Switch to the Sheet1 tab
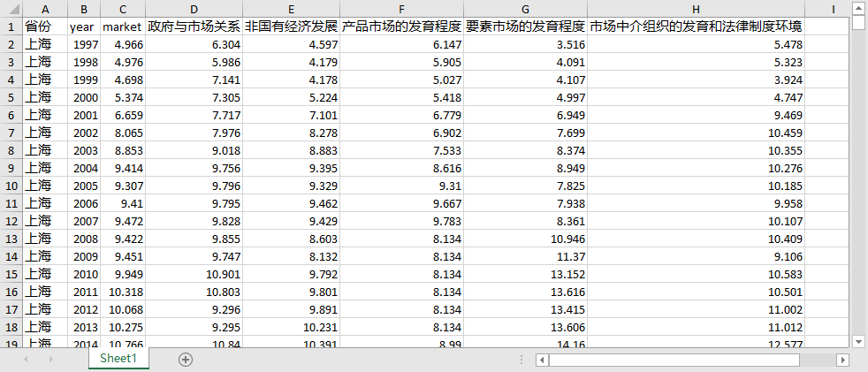The width and height of the screenshot is (868, 372). coord(118,358)
